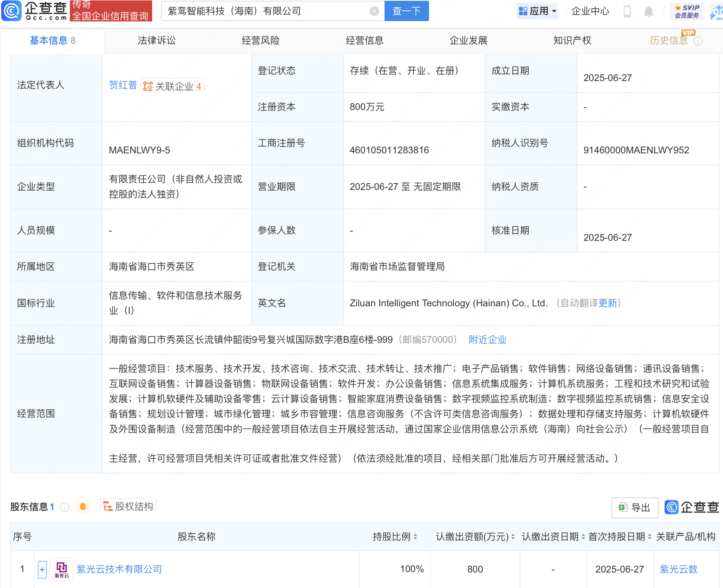The image size is (723, 588).
Task: Open the 附近企业 nearby companies link
Action: 487,340
